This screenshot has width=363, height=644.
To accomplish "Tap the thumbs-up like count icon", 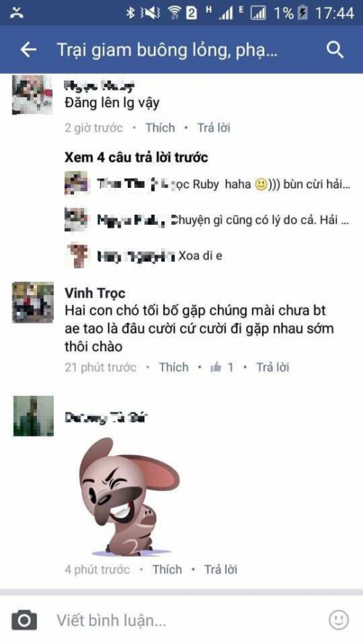I will click(216, 367).
